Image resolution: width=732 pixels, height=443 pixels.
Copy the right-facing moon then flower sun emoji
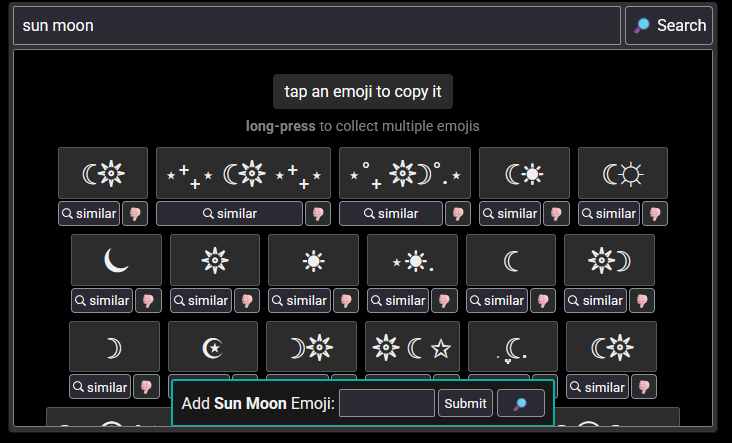pyautogui.click(x=311, y=346)
